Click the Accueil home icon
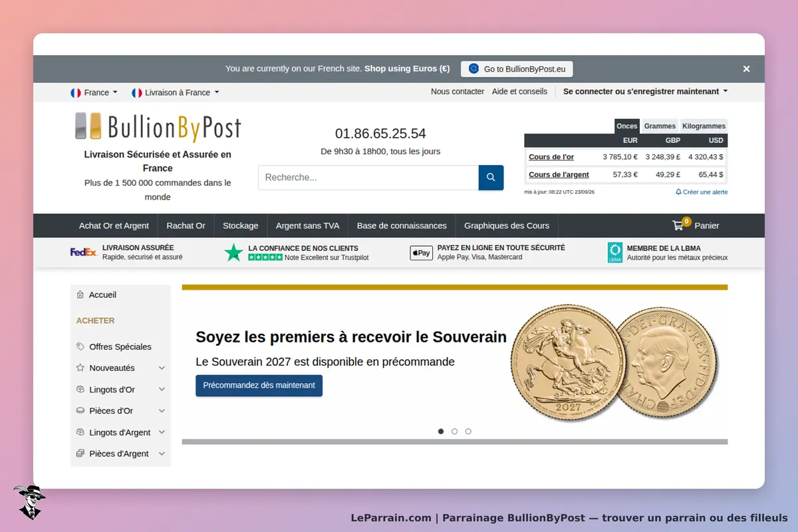Screen dimensions: 798x532 80,295
